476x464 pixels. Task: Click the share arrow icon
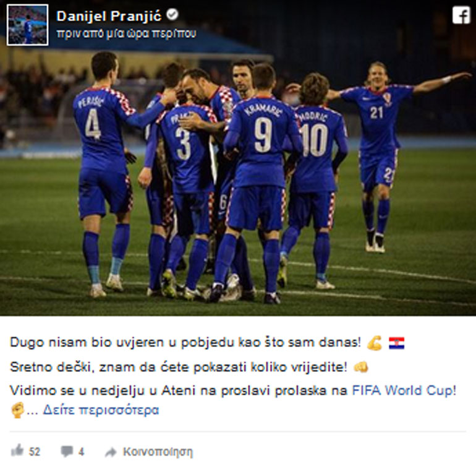click(111, 452)
